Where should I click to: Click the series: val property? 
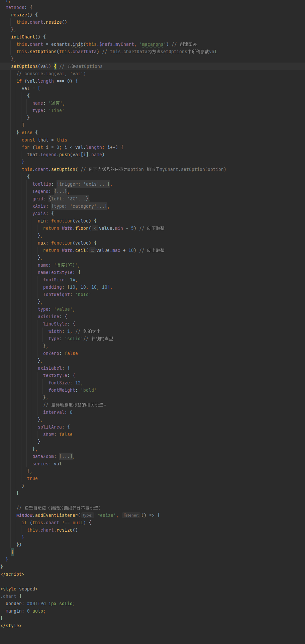(47, 464)
